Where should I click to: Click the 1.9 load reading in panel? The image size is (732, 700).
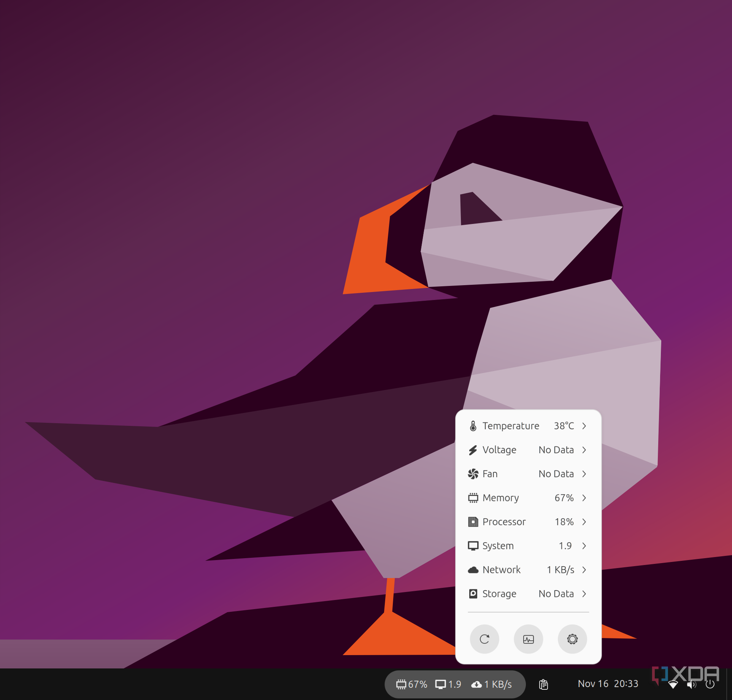point(454,684)
